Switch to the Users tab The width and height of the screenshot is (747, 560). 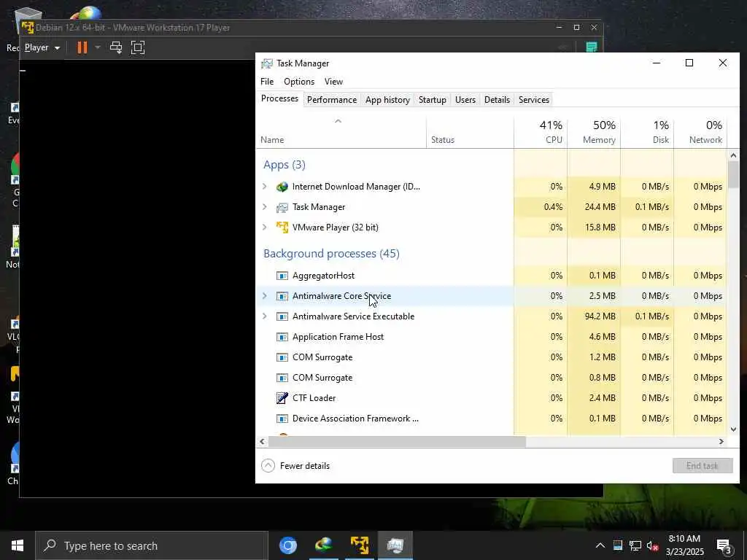[x=465, y=99]
